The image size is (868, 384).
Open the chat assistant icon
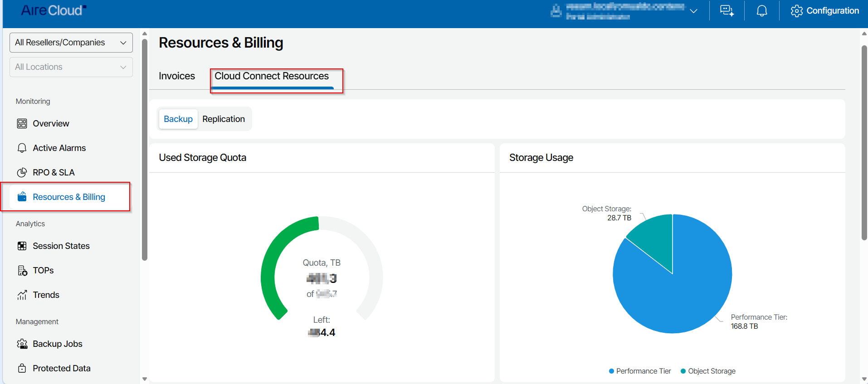(727, 11)
